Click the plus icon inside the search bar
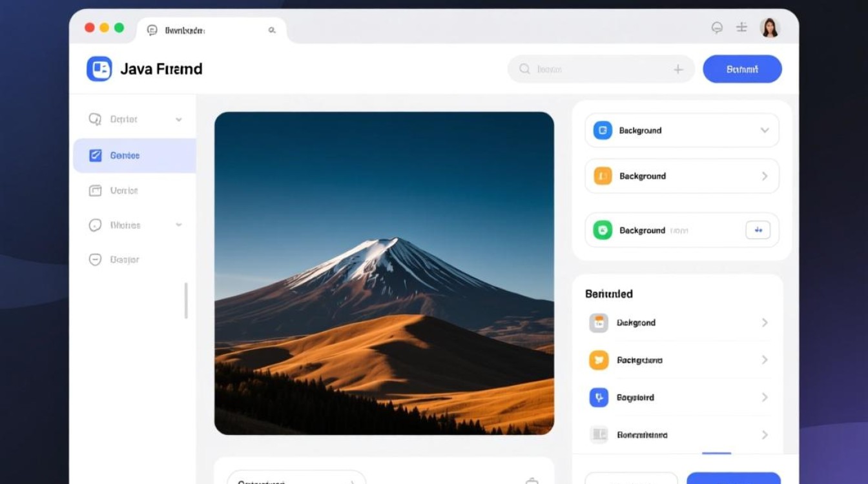Screen dimensions: 868x484 678,70
